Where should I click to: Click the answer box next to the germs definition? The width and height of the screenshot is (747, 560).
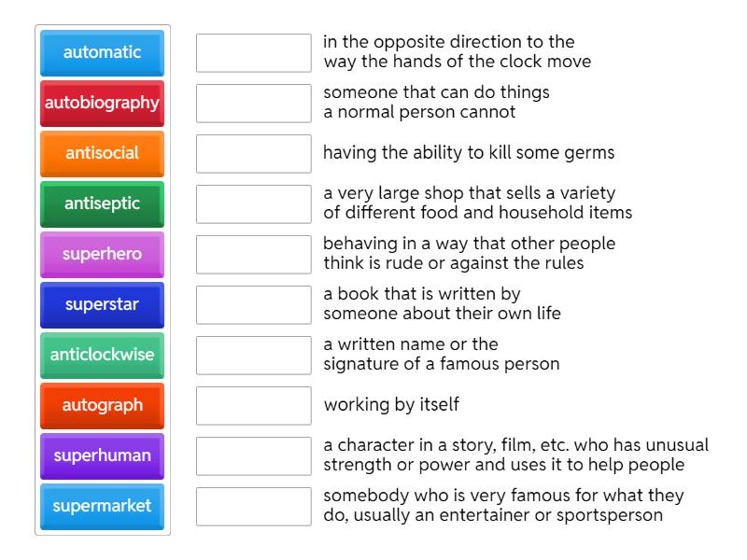tap(253, 154)
